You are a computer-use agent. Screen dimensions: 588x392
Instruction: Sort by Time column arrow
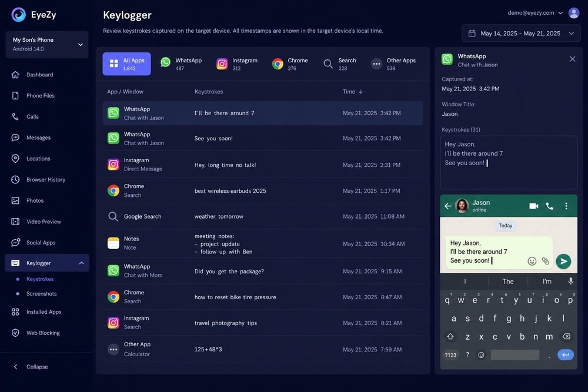(360, 92)
